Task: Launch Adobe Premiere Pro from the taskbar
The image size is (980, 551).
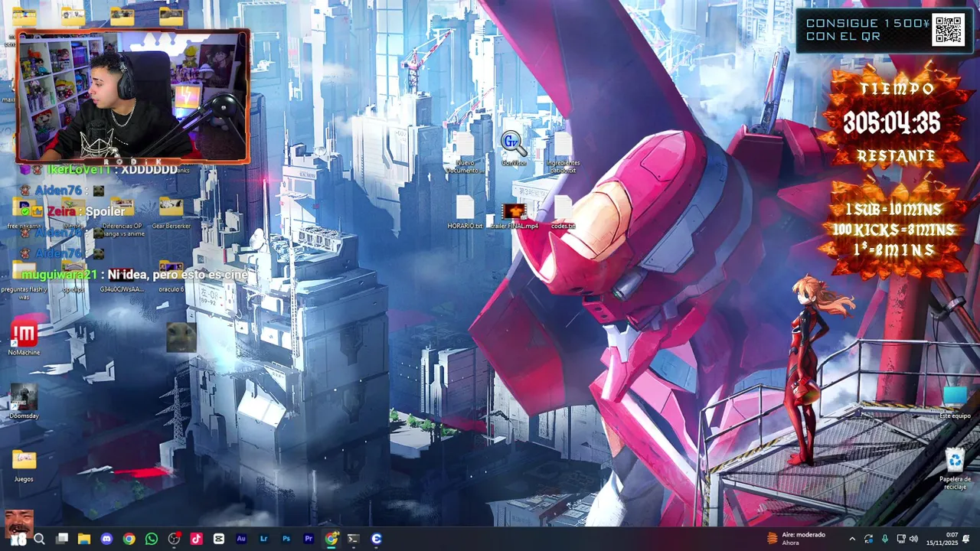Action: [x=309, y=539]
